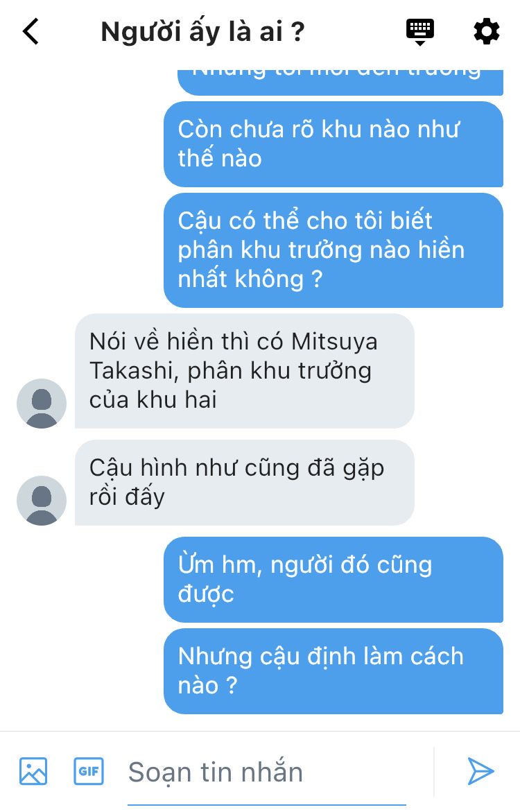Select the 'Cậu có thể cho tôi biết' bubble
The image size is (520, 812).
point(333,250)
